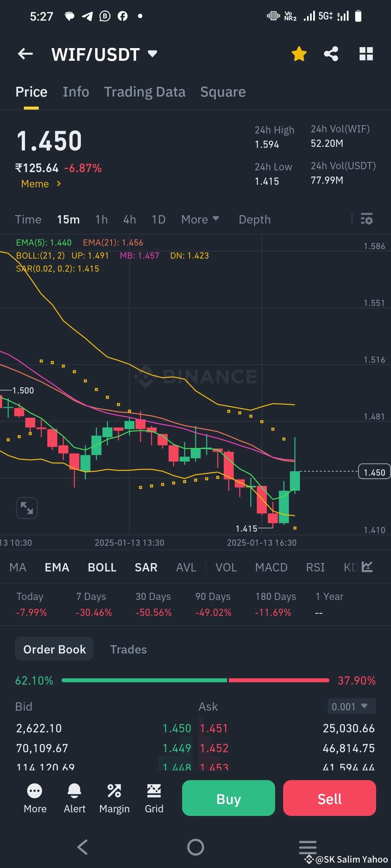Tap the current price label 1.450
The height and width of the screenshot is (868, 391).
point(374,472)
